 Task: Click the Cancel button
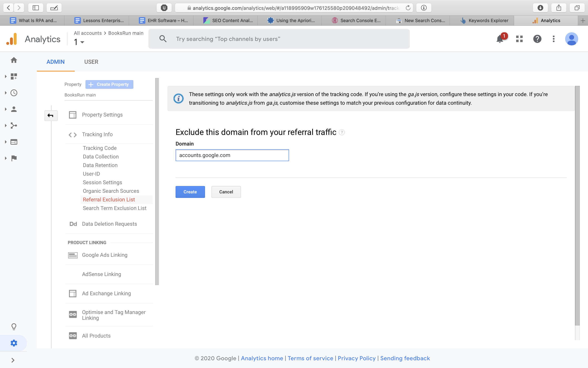click(x=226, y=192)
